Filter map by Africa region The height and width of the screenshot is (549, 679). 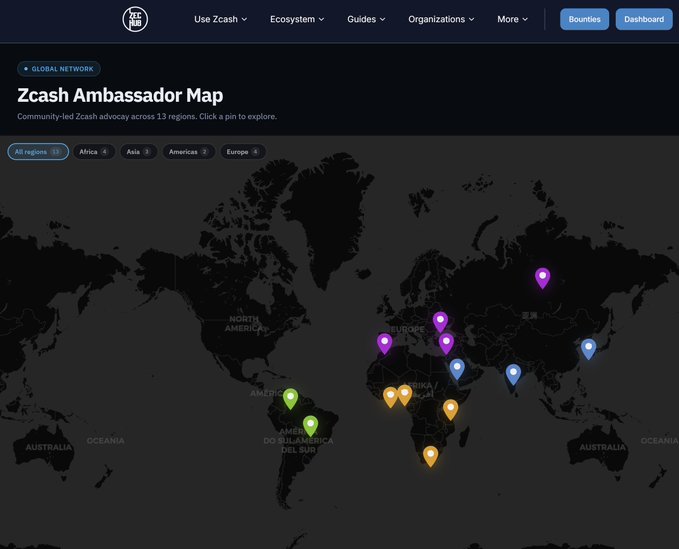tap(94, 152)
